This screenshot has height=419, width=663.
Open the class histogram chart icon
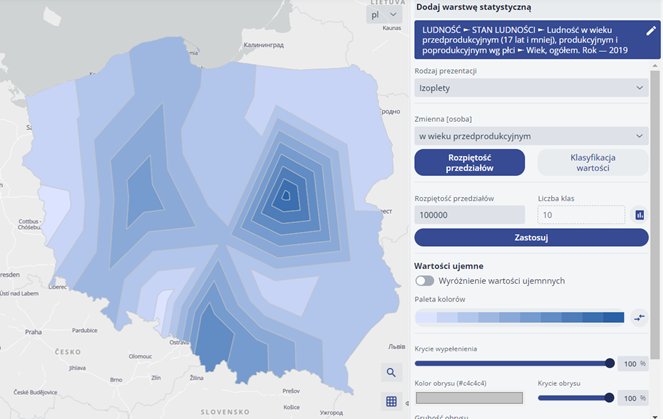[x=639, y=215]
